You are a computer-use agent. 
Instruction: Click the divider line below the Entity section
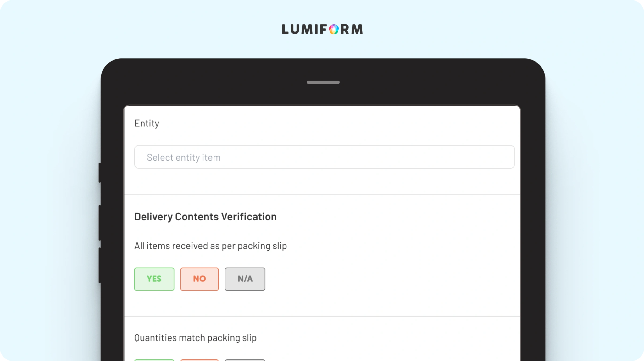(322, 194)
